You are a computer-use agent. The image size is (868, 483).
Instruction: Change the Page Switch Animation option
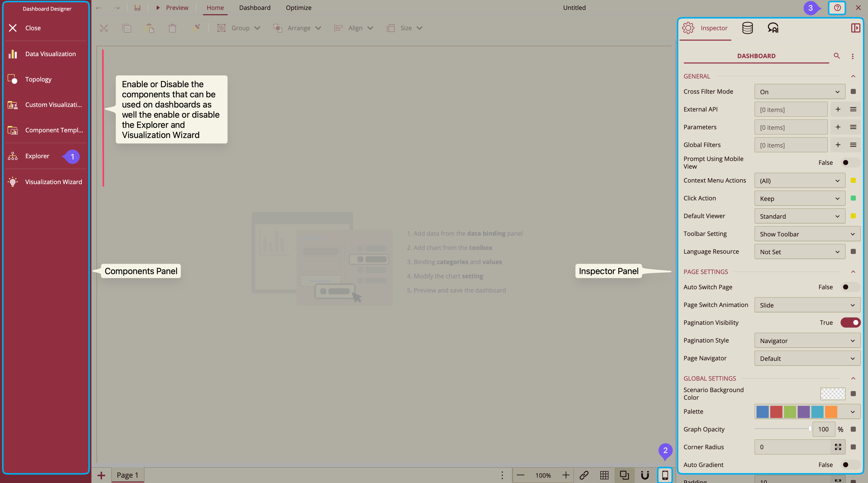[x=807, y=305]
